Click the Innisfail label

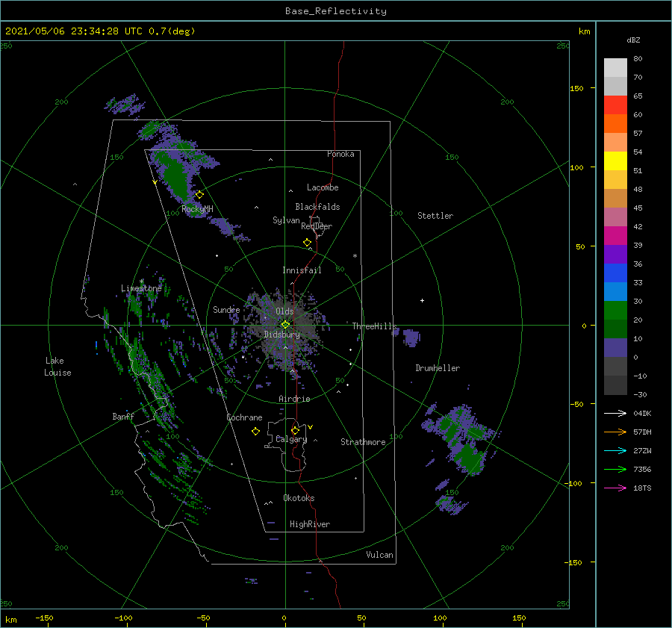pos(302,270)
